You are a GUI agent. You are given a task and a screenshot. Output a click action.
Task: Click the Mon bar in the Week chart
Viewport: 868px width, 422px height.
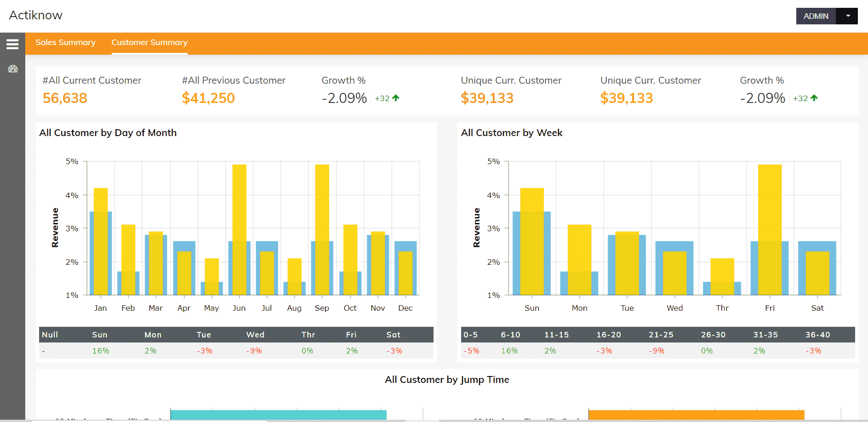(579, 260)
